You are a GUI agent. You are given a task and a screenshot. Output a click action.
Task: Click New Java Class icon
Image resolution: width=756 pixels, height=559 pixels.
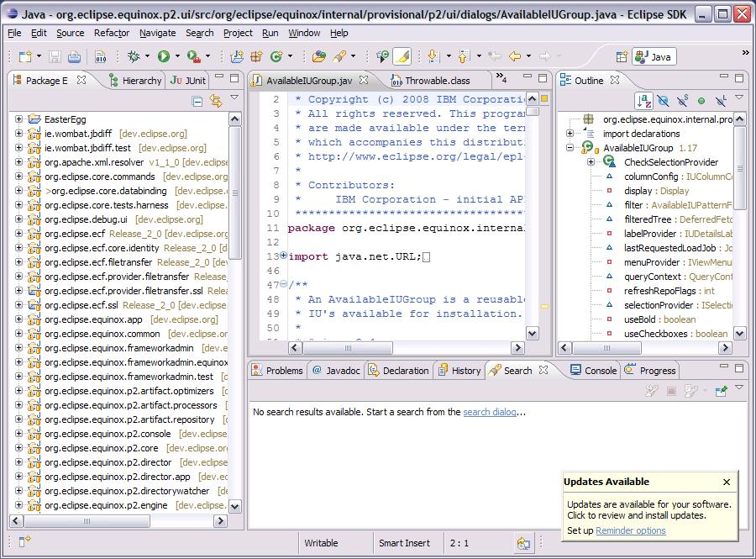click(276, 56)
